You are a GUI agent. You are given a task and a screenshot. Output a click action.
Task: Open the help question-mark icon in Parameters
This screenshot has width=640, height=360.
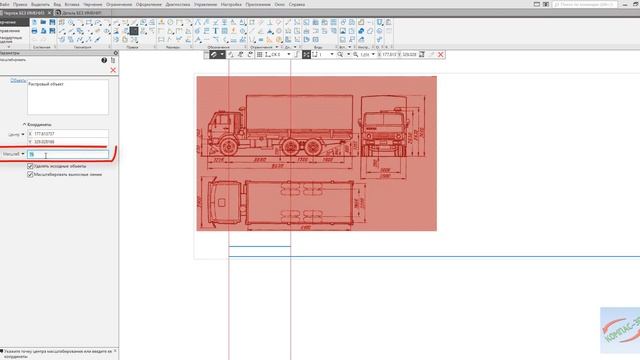(x=104, y=60)
